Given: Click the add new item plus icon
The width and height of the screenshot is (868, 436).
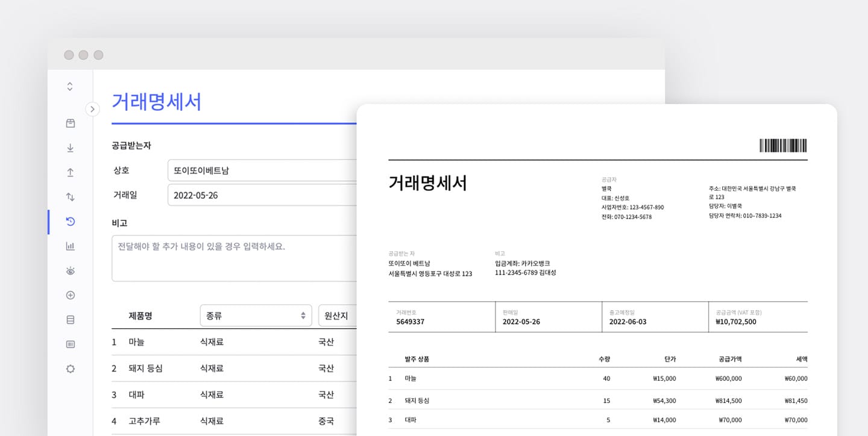Looking at the screenshot, I should (70, 294).
